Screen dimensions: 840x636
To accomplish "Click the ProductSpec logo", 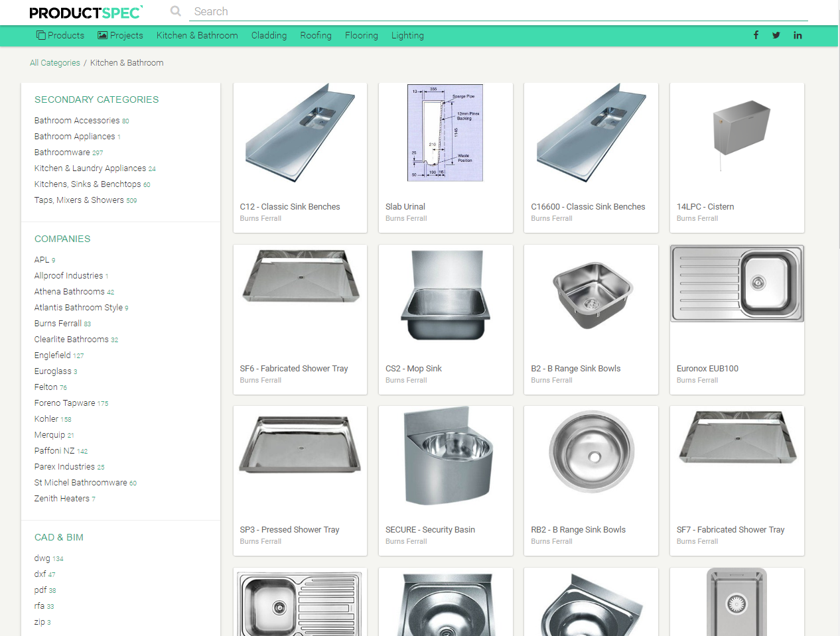I will [86, 13].
